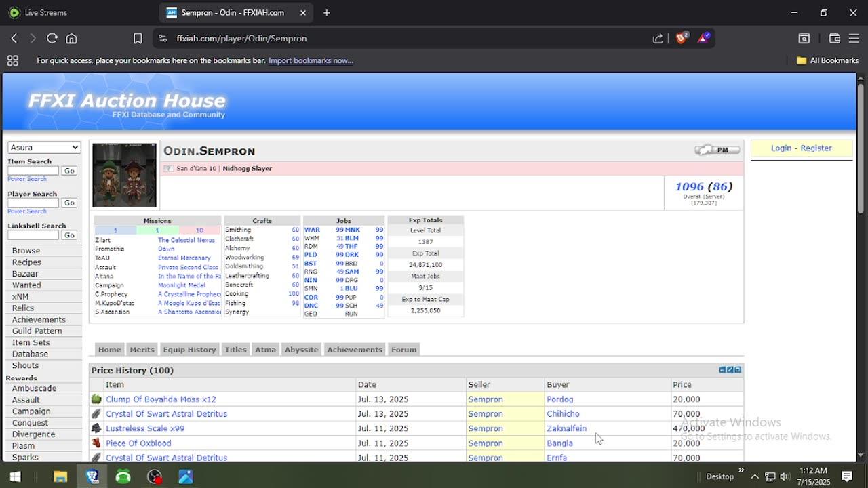The width and height of the screenshot is (868, 488).
Task: Open File Explorer from the taskbar
Action: click(60, 476)
